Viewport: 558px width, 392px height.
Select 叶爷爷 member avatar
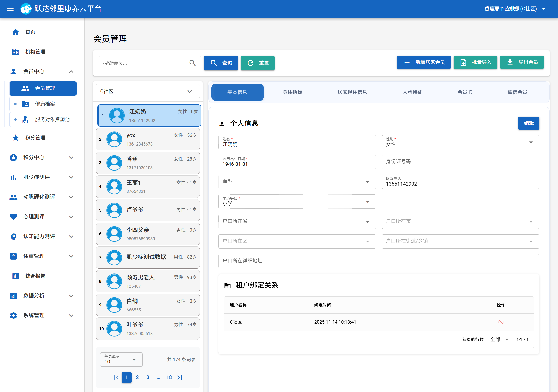pos(114,329)
